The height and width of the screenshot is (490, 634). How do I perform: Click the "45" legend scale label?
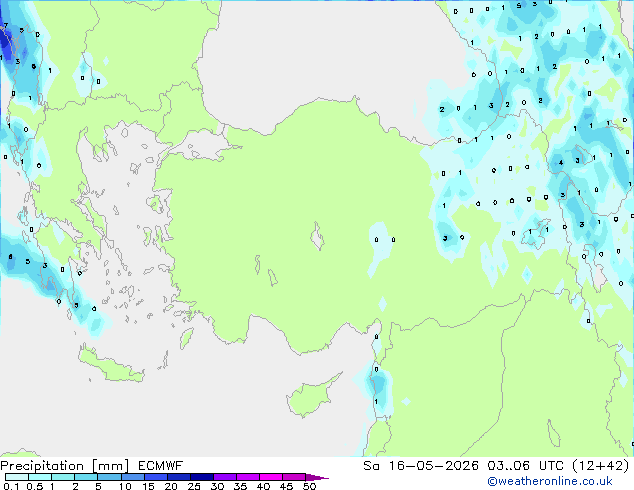click(286, 486)
